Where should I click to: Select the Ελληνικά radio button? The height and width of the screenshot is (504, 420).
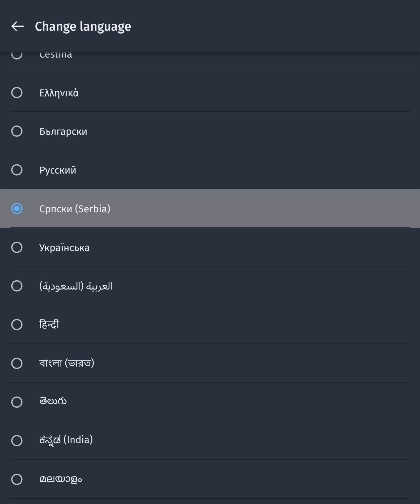point(17,93)
